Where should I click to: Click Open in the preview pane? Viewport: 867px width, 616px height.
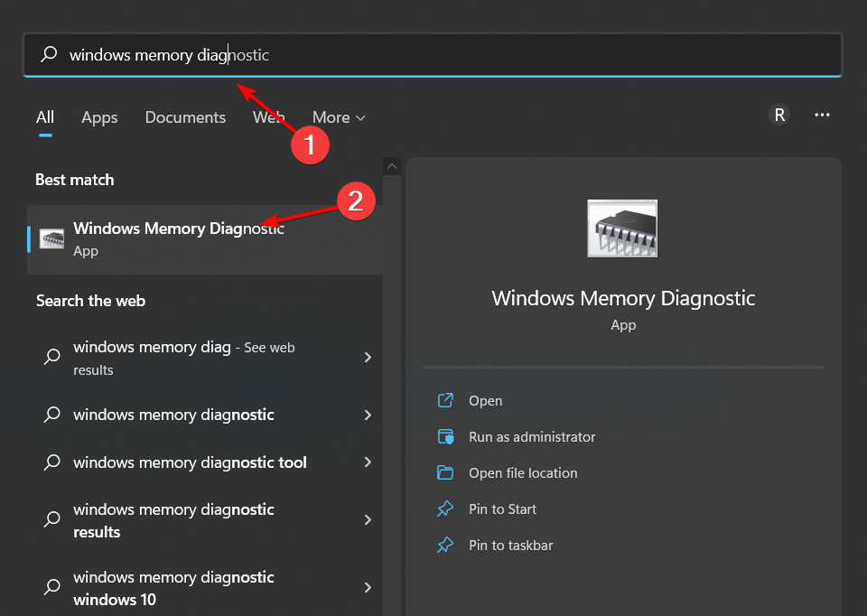[486, 401]
